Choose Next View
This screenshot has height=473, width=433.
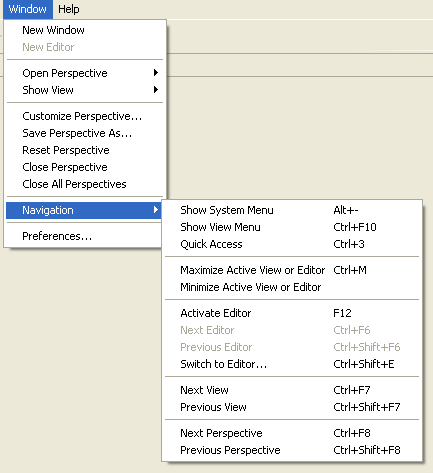click(x=292, y=390)
